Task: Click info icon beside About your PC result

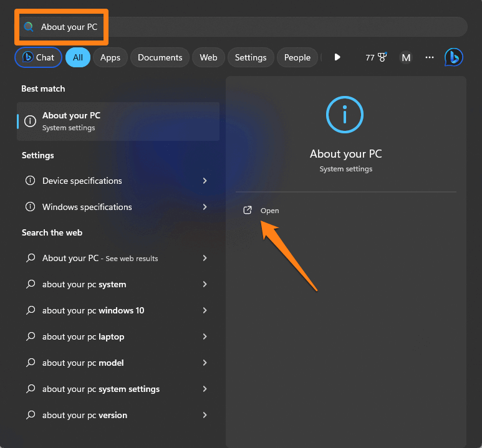Action: click(30, 121)
